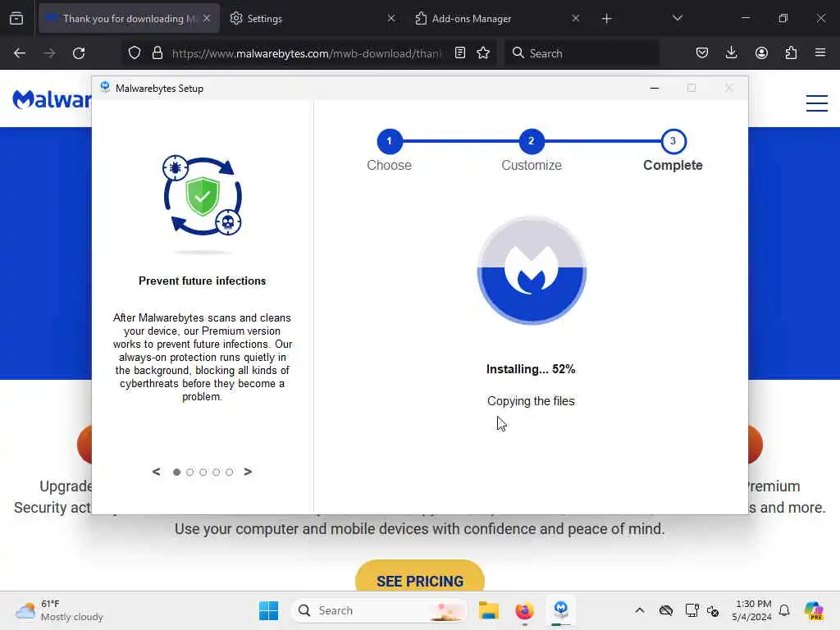Minimize the Malwarebytes Setup window

654,88
